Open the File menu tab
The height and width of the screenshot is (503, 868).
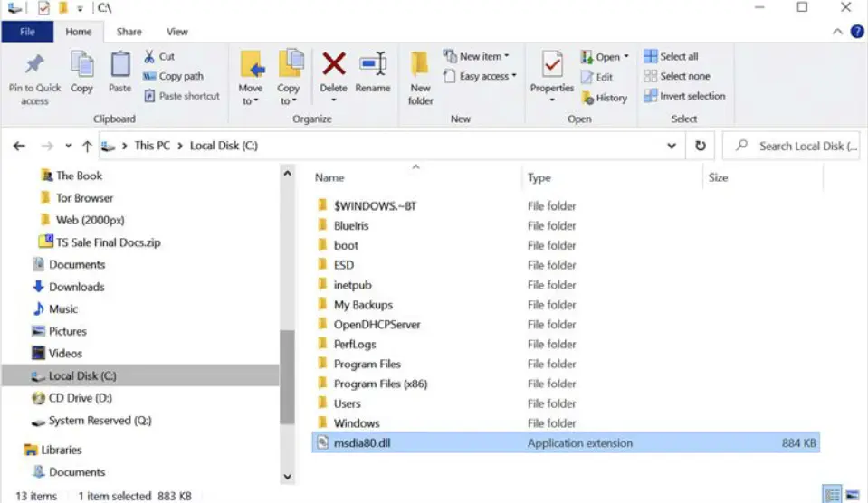[x=27, y=32]
